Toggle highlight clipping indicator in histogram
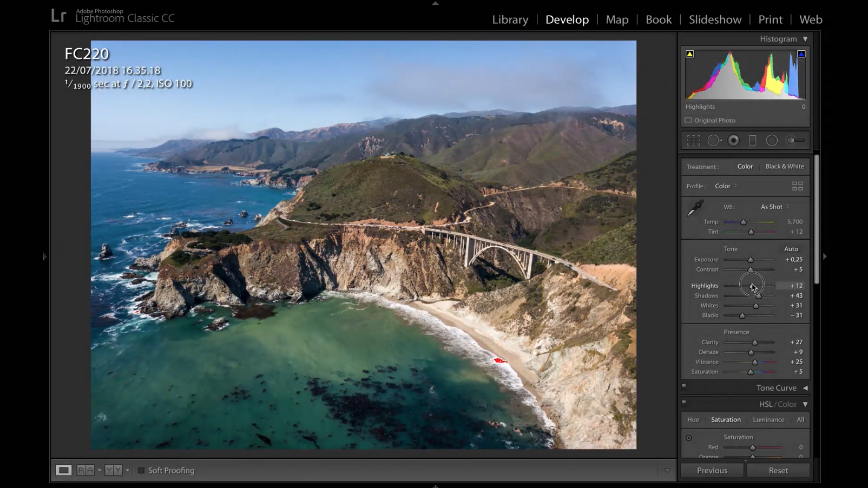Viewport: 868px width, 488px height. click(801, 54)
